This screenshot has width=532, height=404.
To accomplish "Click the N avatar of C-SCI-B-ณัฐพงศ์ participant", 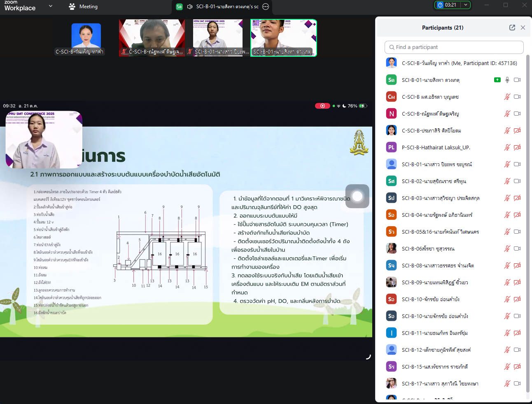I will point(391,114).
